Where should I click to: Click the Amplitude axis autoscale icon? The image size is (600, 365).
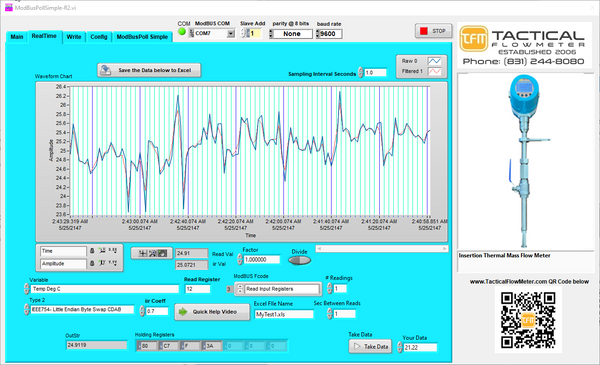[x=102, y=263]
